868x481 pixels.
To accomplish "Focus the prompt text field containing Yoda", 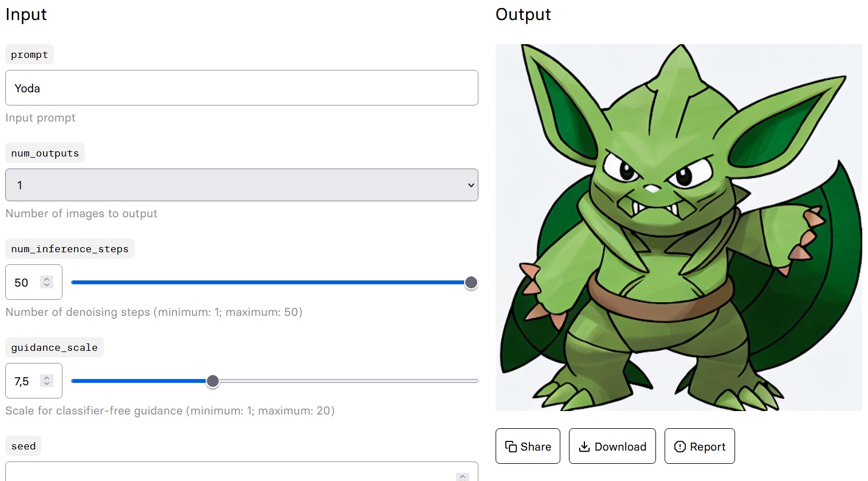I will pyautogui.click(x=242, y=88).
